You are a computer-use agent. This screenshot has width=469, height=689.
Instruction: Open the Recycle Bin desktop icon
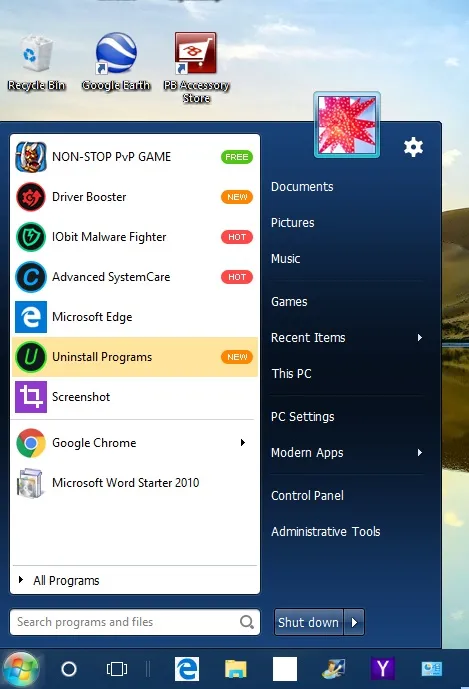click(36, 64)
